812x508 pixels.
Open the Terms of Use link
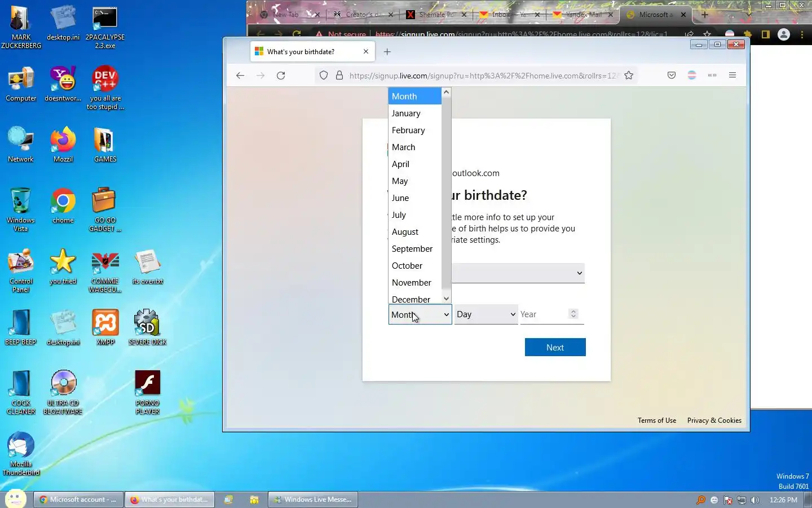pyautogui.click(x=657, y=421)
